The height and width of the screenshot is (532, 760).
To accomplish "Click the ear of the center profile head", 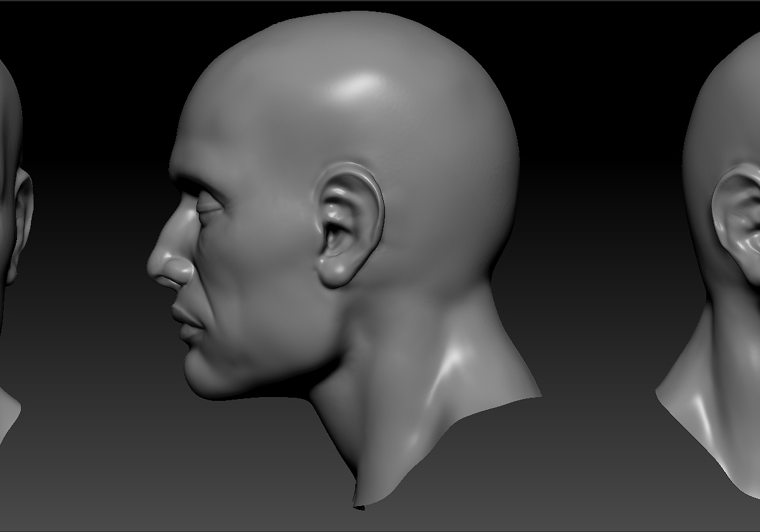I will [349, 225].
